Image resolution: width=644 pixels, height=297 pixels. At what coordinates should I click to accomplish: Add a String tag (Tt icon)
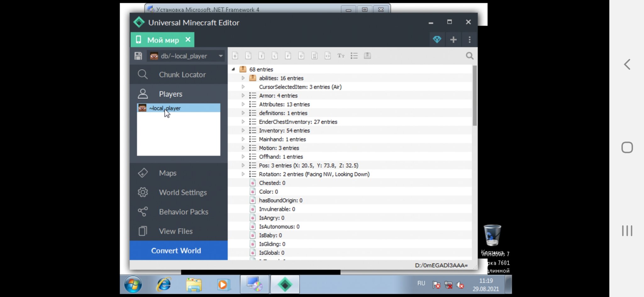(x=341, y=56)
